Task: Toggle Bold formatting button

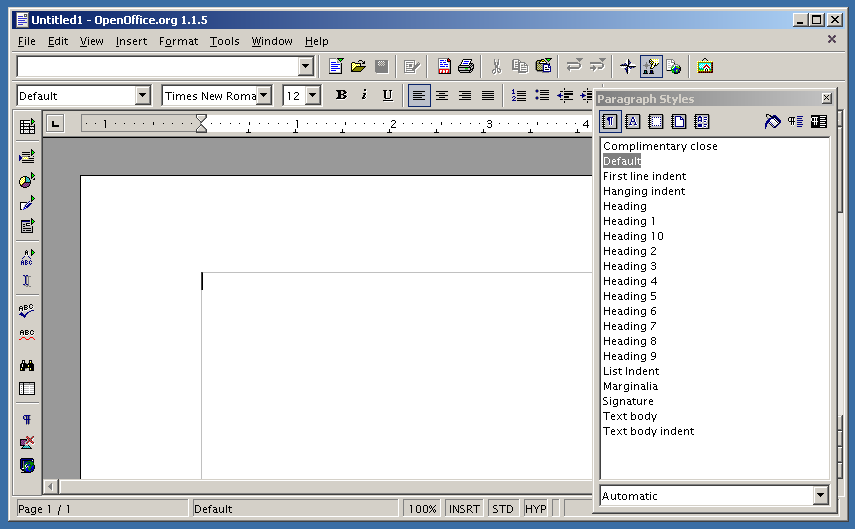Action: coord(341,95)
